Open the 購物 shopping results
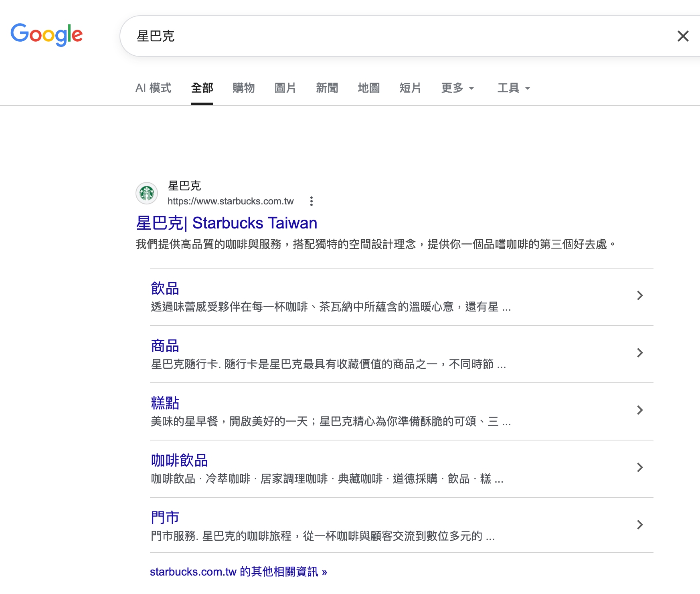 (243, 88)
